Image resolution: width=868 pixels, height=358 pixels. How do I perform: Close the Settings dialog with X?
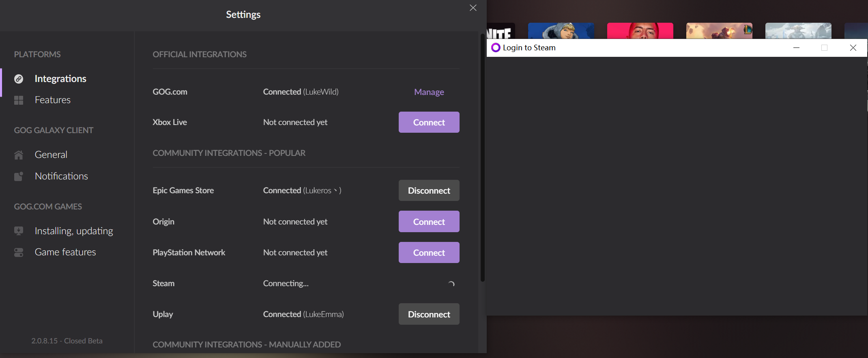tap(473, 8)
